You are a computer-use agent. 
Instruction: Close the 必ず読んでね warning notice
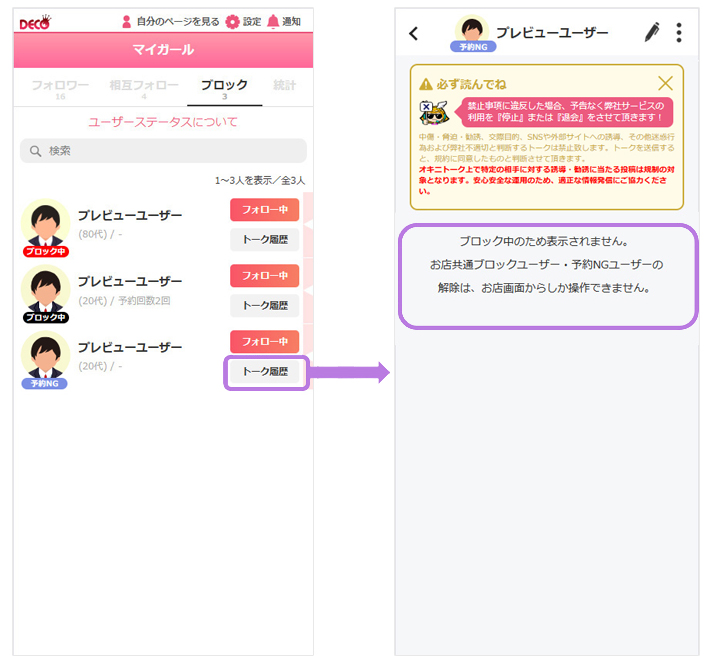[x=665, y=84]
